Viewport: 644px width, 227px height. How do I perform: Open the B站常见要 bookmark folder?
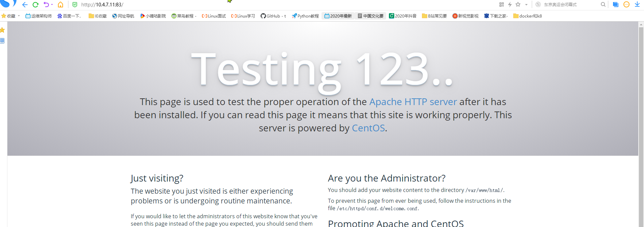pyautogui.click(x=434, y=16)
